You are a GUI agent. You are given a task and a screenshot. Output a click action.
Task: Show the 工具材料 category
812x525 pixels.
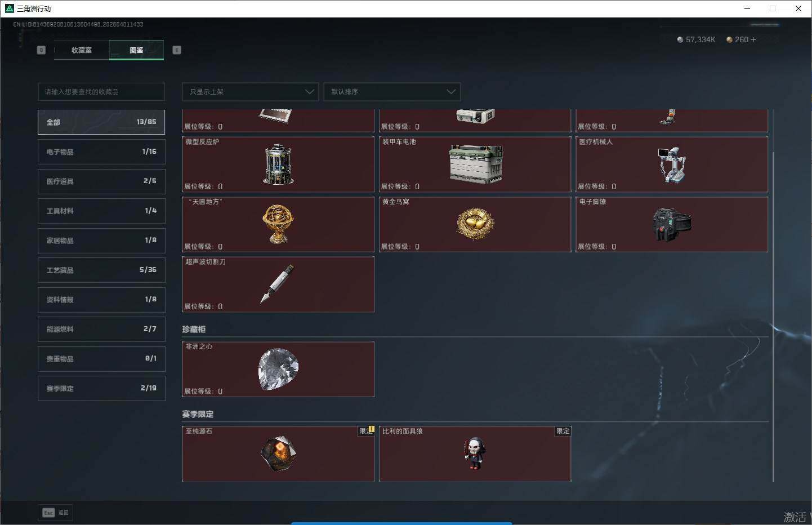(101, 211)
